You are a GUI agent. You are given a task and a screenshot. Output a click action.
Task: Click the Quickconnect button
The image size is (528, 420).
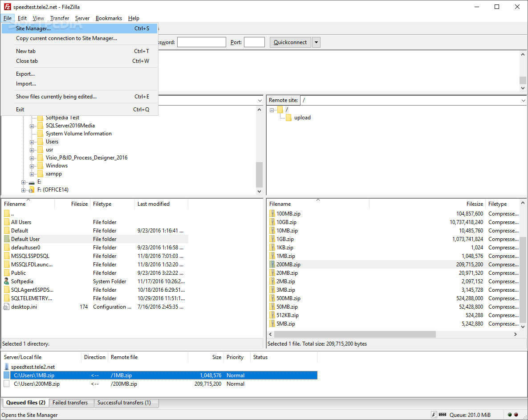click(x=290, y=42)
